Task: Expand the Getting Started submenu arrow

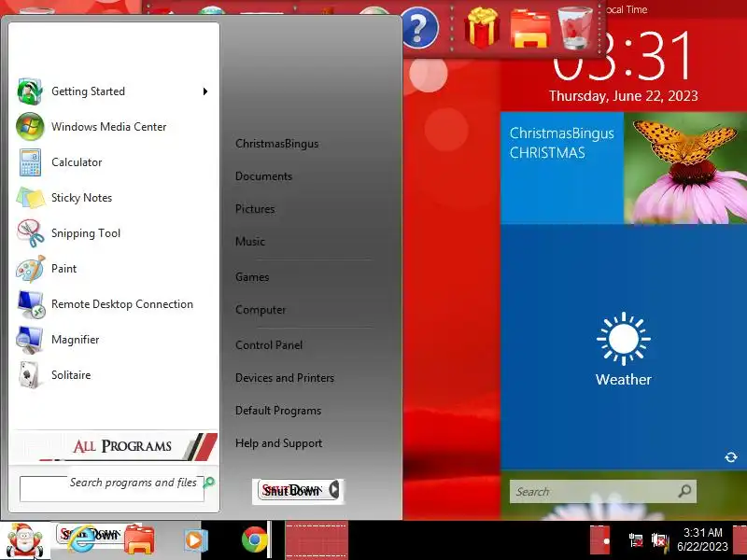Action: (x=205, y=91)
